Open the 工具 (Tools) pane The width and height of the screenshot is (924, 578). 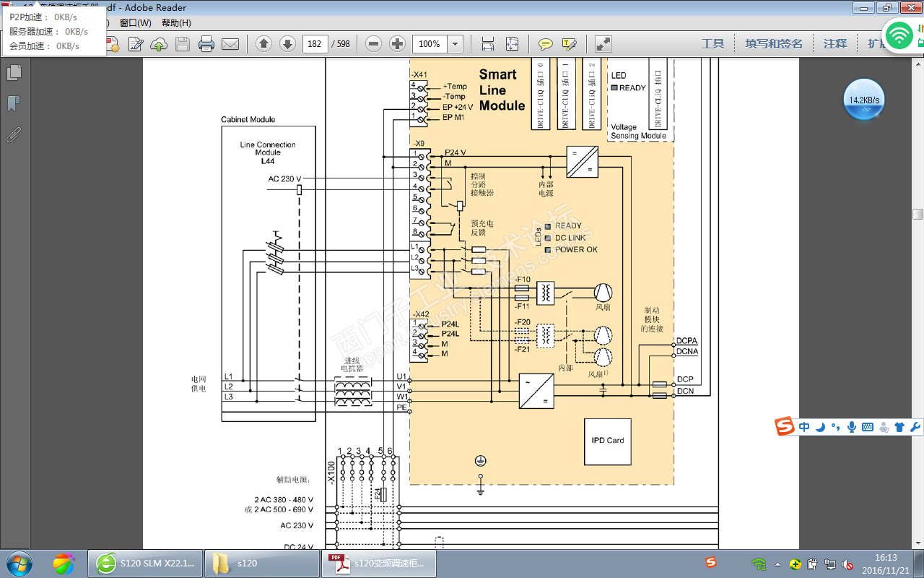click(712, 44)
